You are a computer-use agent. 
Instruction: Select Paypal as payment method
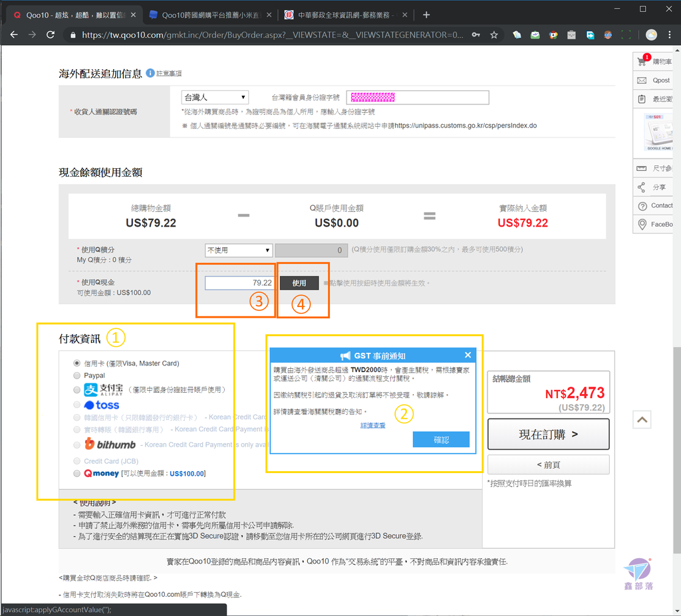coord(77,375)
